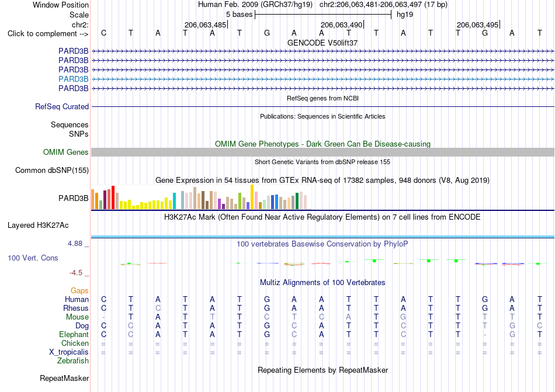Click the Mouse species label
555x392 pixels.
(x=77, y=317)
